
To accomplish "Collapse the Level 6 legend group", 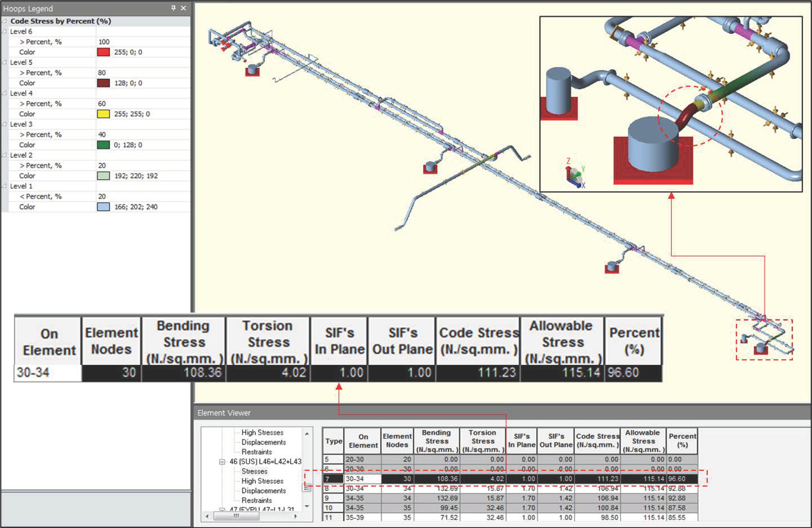I will click(4, 31).
